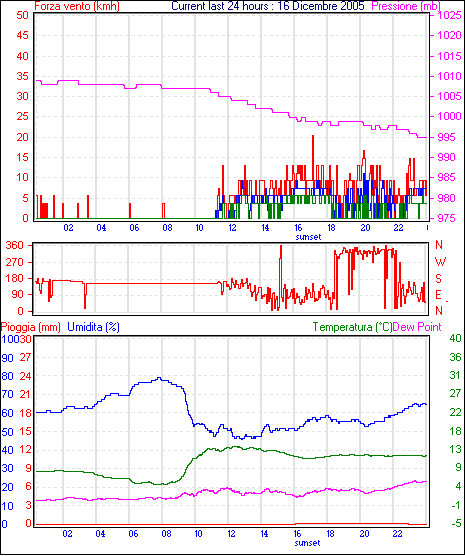Click the 1025 pressure axis value
This screenshot has width=465, height=556.
pyautogui.click(x=449, y=15)
